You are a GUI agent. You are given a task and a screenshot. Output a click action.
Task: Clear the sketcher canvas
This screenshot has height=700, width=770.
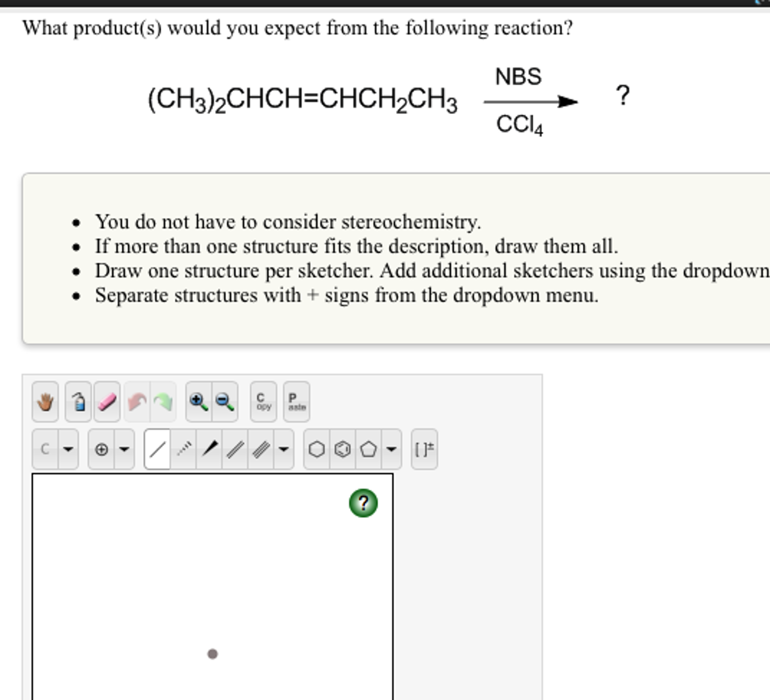[x=79, y=401]
